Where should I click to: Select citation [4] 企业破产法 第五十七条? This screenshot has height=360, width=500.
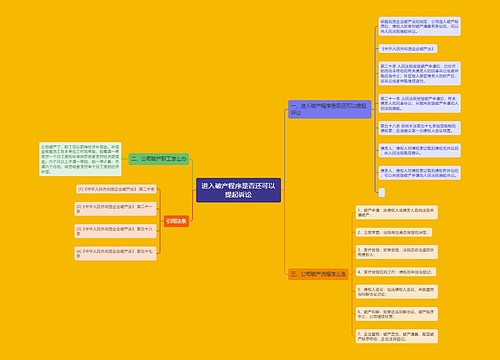pyautogui.click(x=115, y=253)
